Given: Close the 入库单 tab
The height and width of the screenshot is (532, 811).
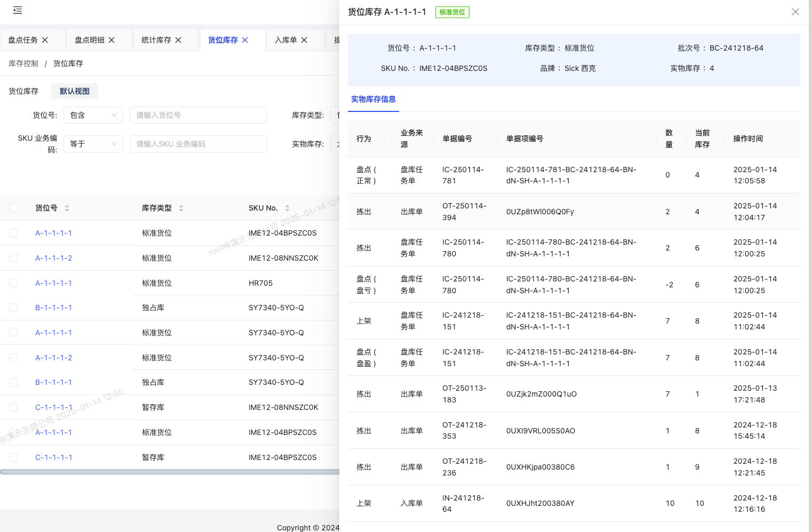Looking at the screenshot, I should [304, 40].
